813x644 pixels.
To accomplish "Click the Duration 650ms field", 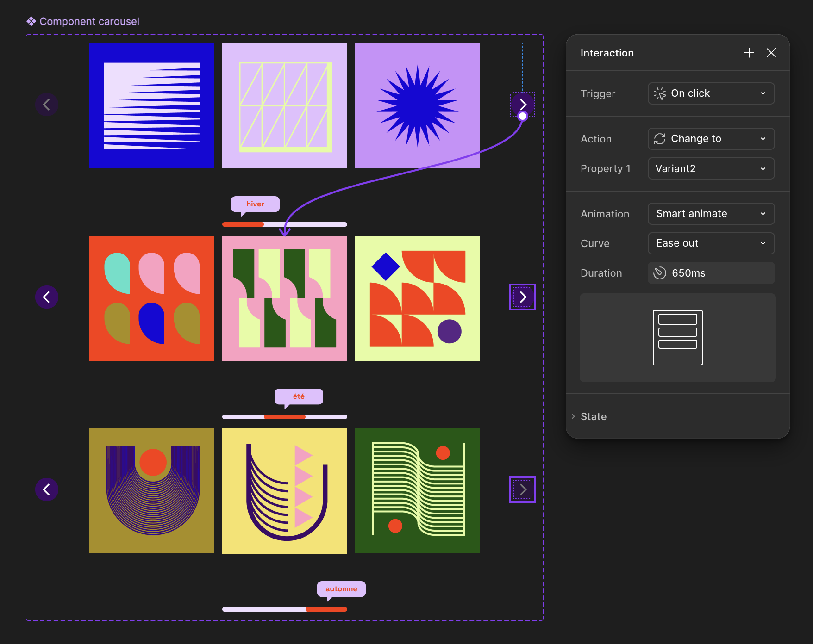I will point(711,273).
